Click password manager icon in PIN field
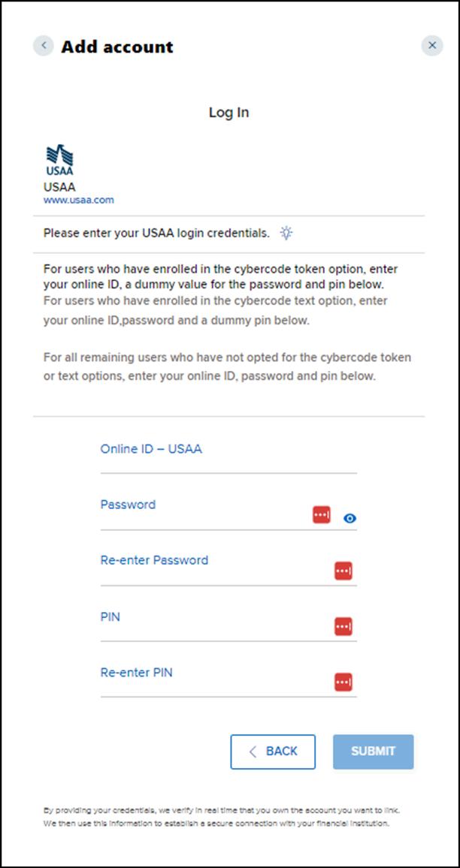This screenshot has width=460, height=868. pos(343,626)
